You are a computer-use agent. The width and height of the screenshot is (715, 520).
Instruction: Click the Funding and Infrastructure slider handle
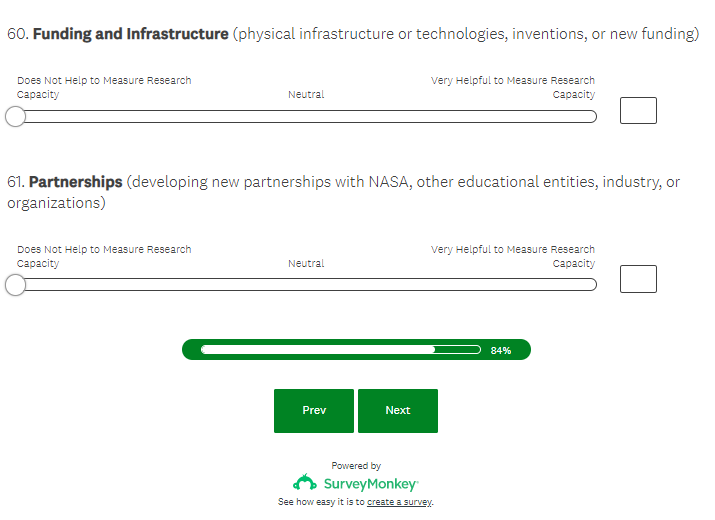pyautogui.click(x=15, y=117)
